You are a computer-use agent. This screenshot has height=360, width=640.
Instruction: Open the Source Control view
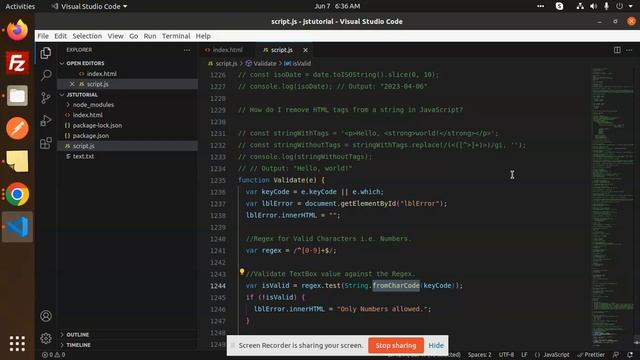click(46, 98)
